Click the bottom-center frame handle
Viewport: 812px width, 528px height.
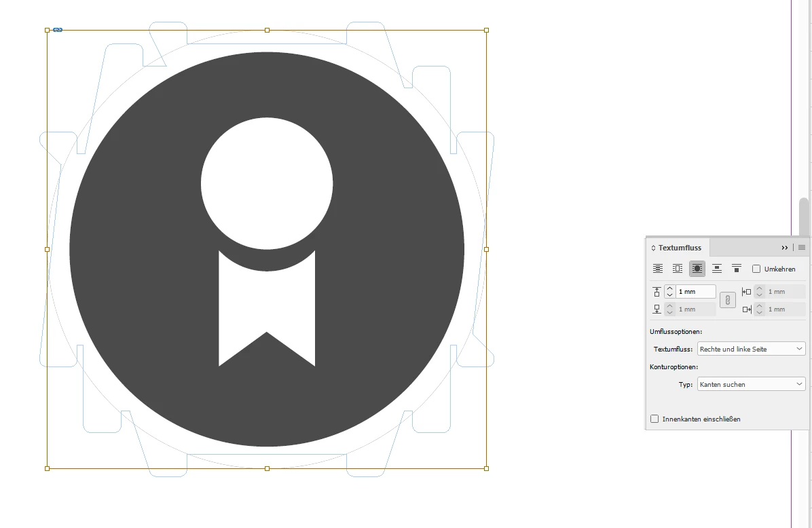tap(267, 468)
